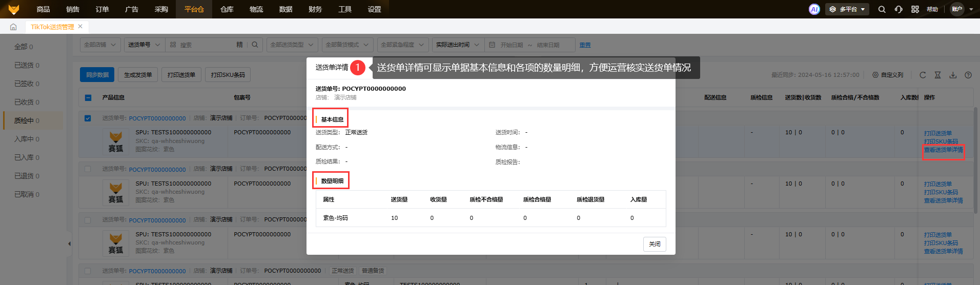Click the calendar icon in date range

492,45
